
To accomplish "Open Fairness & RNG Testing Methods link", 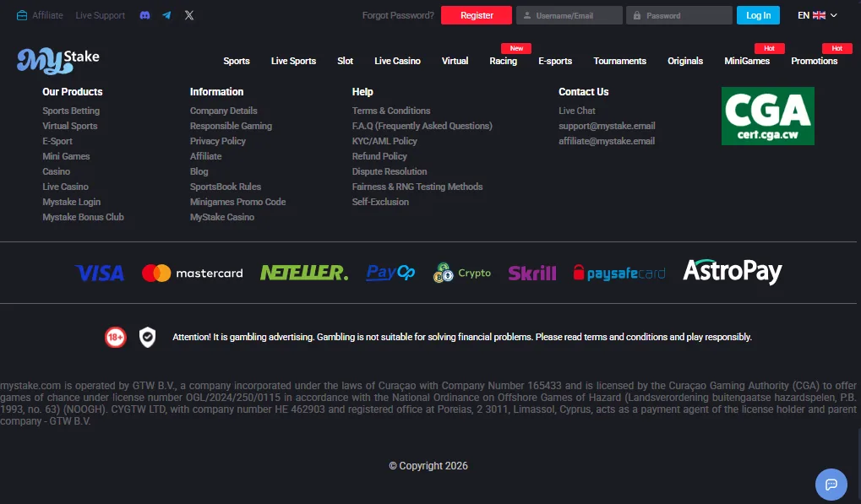I will click(417, 187).
